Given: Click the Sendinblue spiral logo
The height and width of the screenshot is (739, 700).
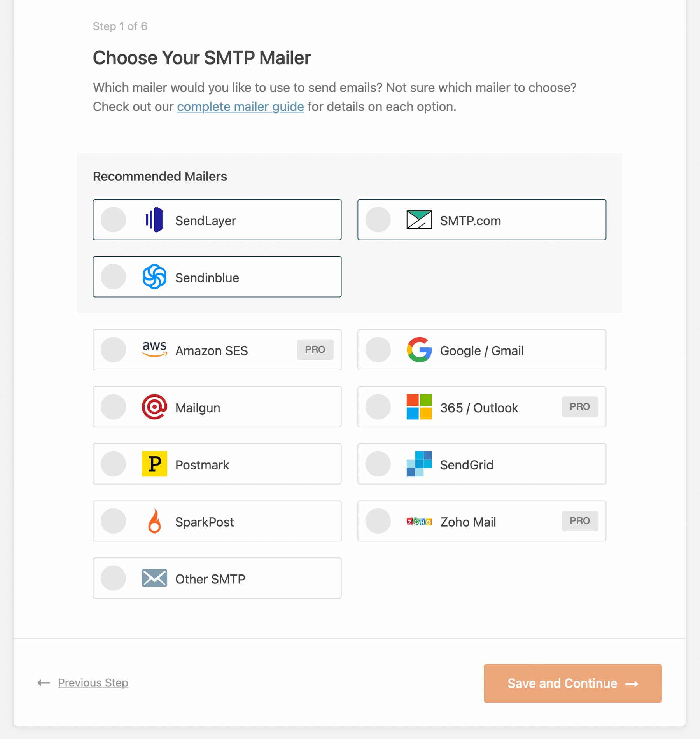Looking at the screenshot, I should pyautogui.click(x=154, y=277).
